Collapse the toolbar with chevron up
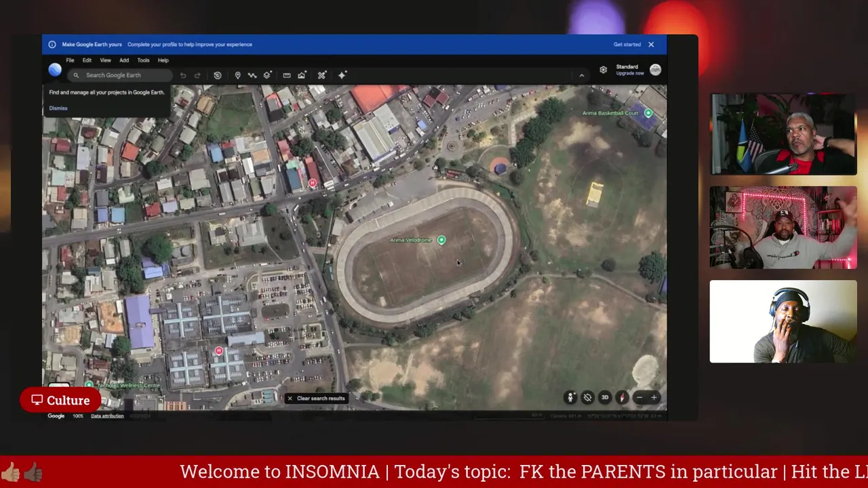 581,75
